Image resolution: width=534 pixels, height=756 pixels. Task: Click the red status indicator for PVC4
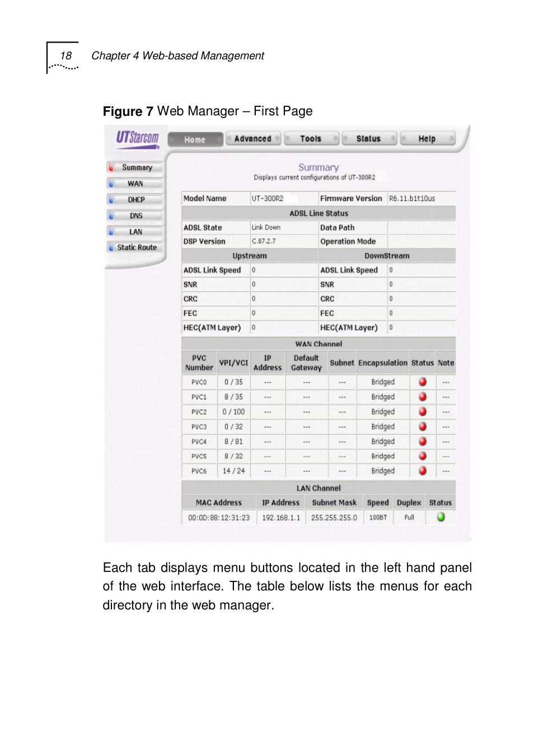[423, 441]
